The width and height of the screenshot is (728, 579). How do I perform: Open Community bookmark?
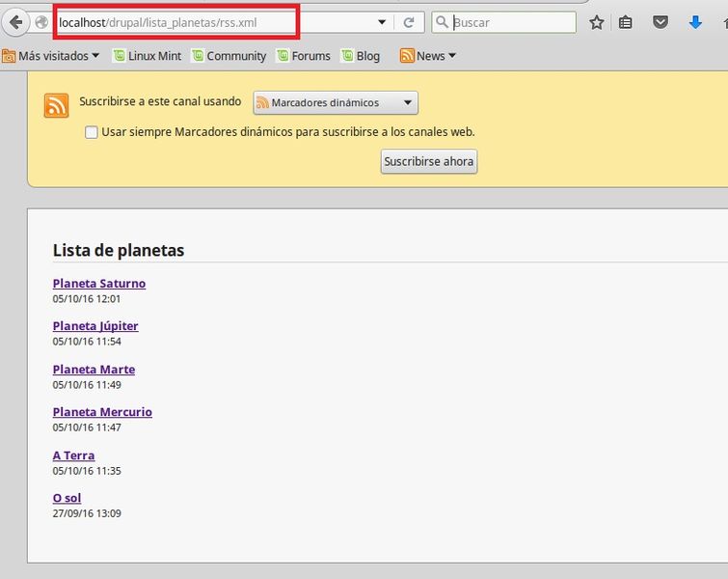pyautogui.click(x=229, y=56)
